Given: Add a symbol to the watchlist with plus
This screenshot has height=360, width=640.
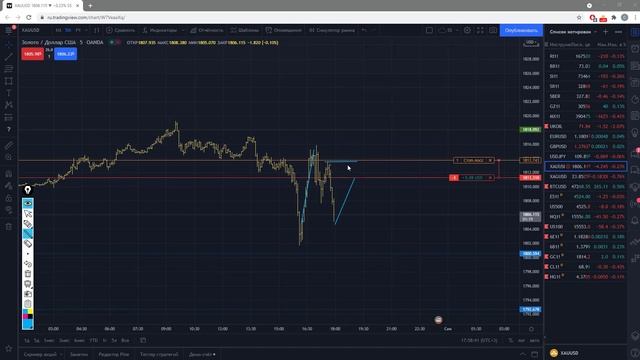Looking at the screenshot, I should click(605, 31).
